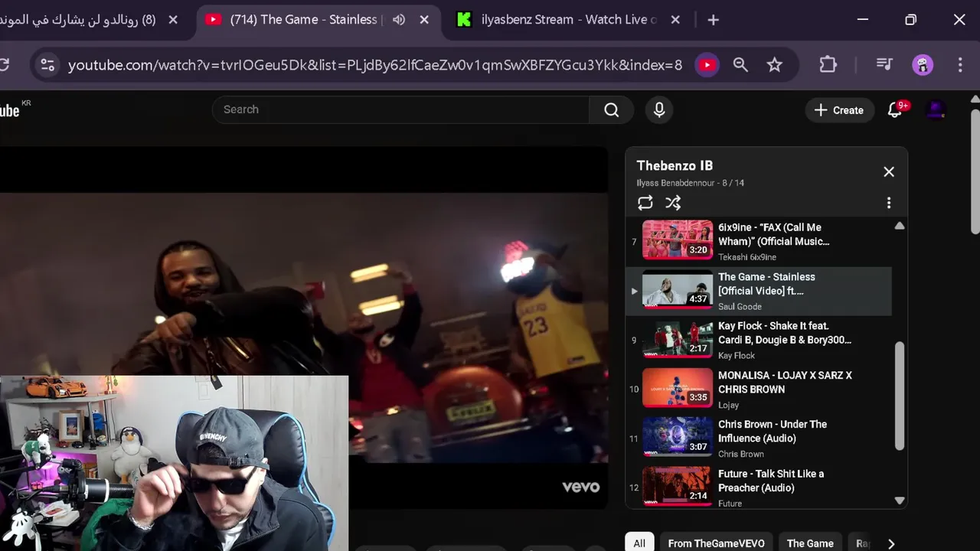Click the page vertical scrollbar thumb
The width and height of the screenshot is (980, 551).
(975, 171)
